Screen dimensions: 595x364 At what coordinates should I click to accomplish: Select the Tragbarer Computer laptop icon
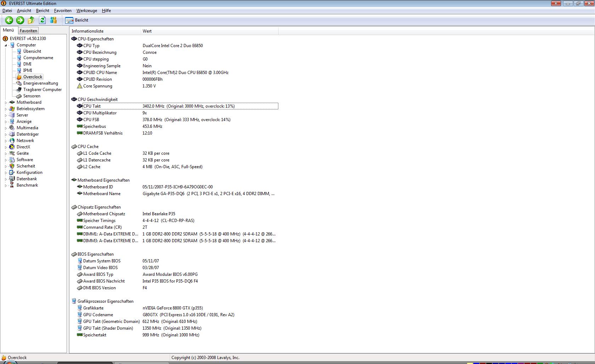(x=19, y=90)
